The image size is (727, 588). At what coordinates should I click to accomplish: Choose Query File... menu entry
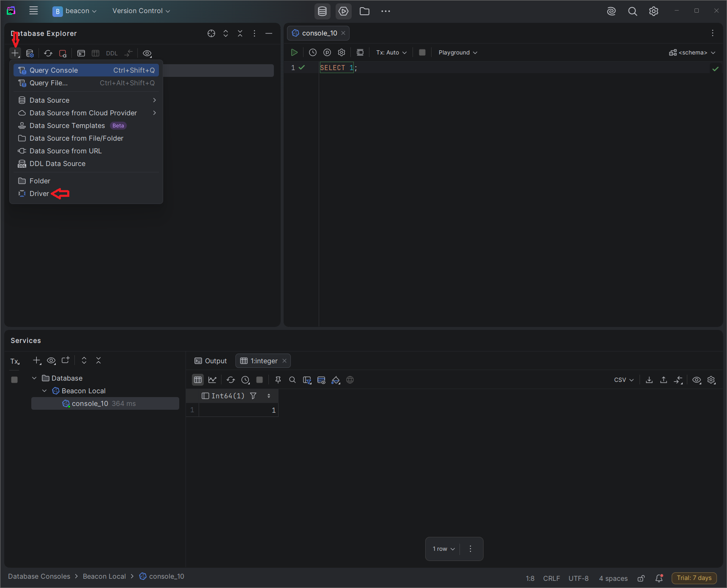(86, 83)
